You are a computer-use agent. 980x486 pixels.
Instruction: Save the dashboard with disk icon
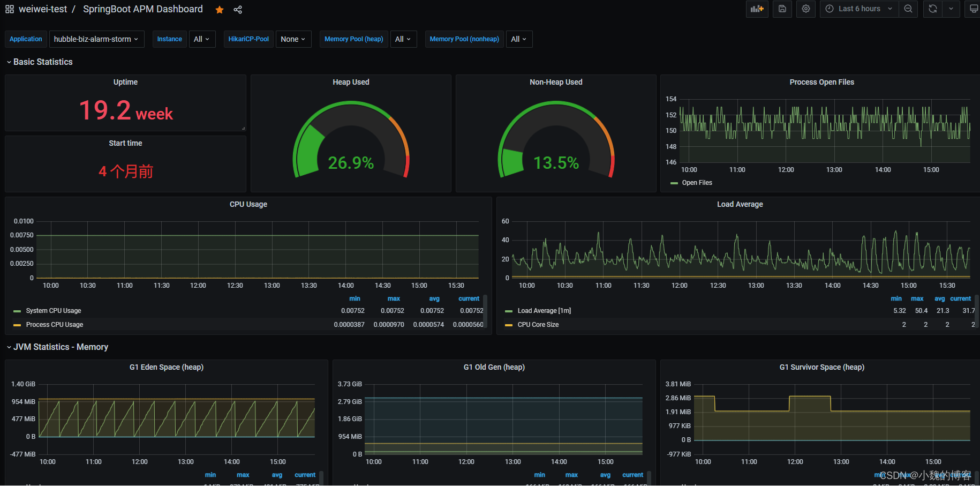click(x=782, y=9)
